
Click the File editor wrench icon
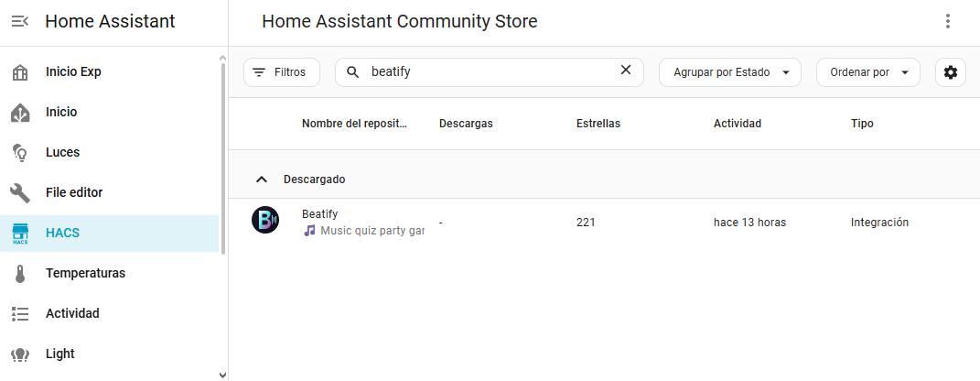20,192
